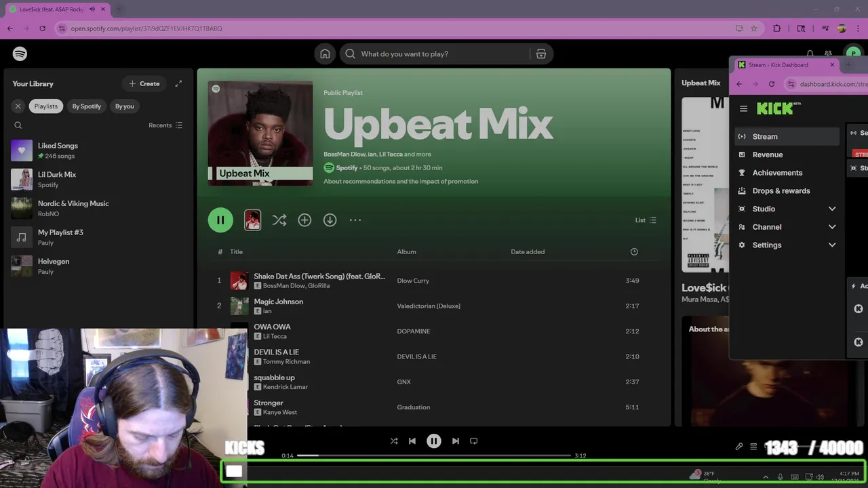Viewport: 868px width, 488px height.
Task: Skip to previous track
Action: tap(412, 441)
